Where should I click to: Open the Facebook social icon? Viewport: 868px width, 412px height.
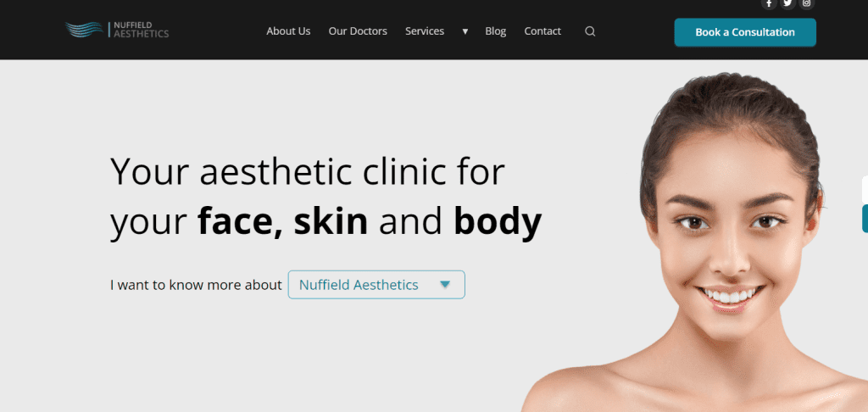pos(769,3)
